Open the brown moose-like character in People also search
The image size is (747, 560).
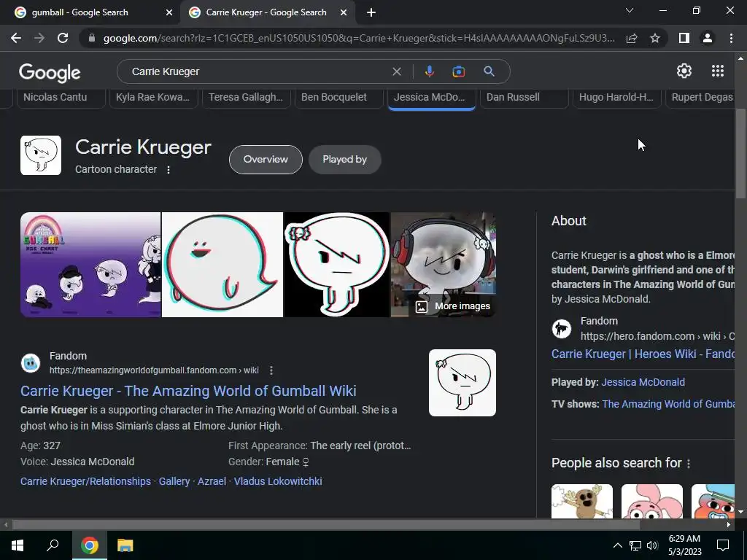click(581, 502)
